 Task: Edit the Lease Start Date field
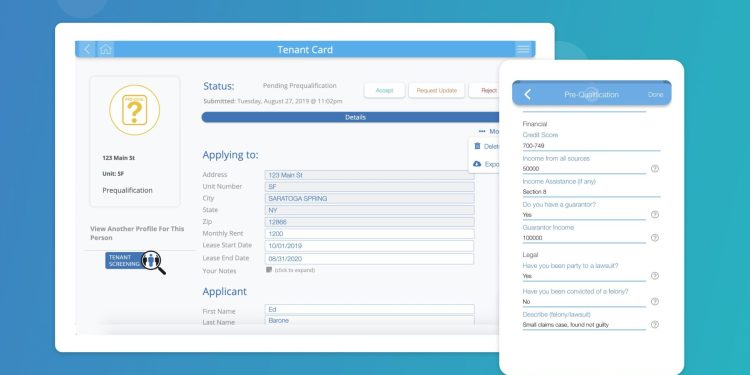(x=369, y=246)
